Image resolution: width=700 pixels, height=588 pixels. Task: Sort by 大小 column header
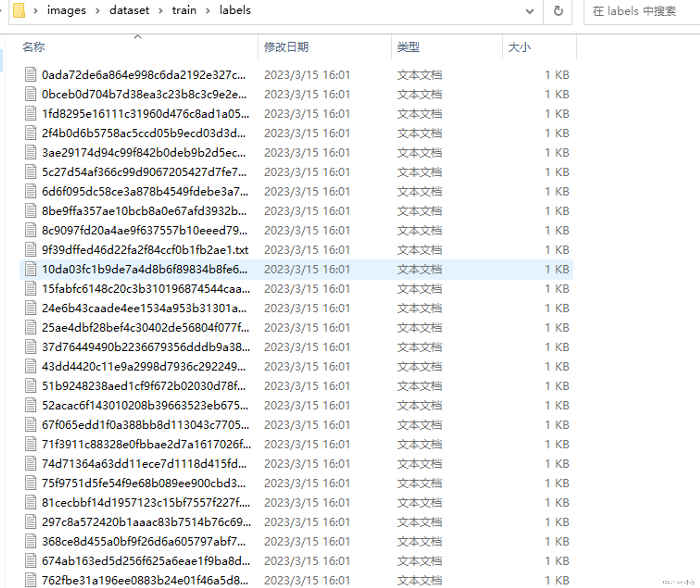coord(519,47)
